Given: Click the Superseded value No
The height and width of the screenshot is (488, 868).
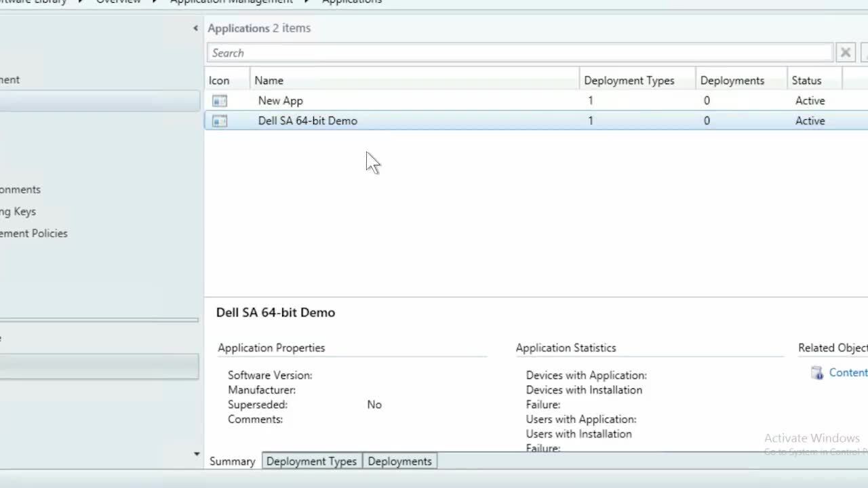Looking at the screenshot, I should coord(374,405).
